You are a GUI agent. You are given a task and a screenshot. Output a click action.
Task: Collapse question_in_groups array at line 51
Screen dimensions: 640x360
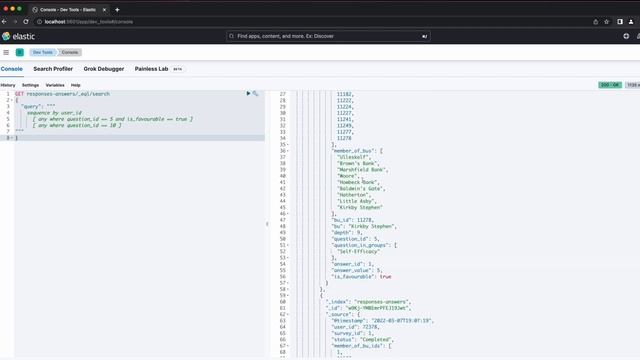[x=288, y=245]
